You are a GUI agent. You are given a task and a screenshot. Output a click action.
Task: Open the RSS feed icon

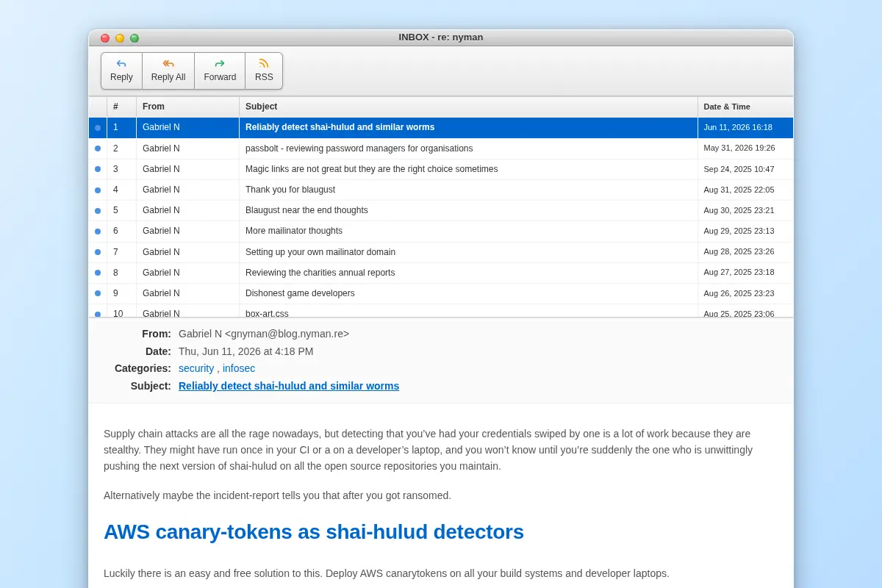pos(264,64)
